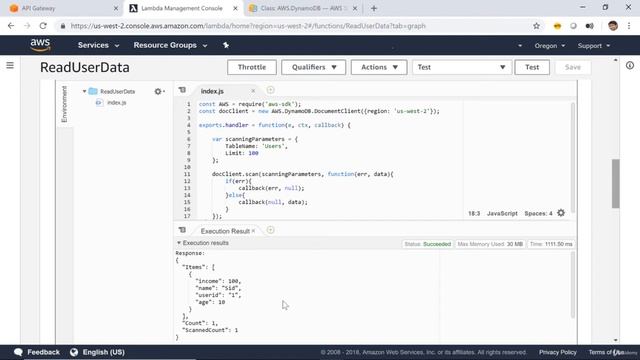Click the Save button
This screenshot has width=640, height=360.
573,67
